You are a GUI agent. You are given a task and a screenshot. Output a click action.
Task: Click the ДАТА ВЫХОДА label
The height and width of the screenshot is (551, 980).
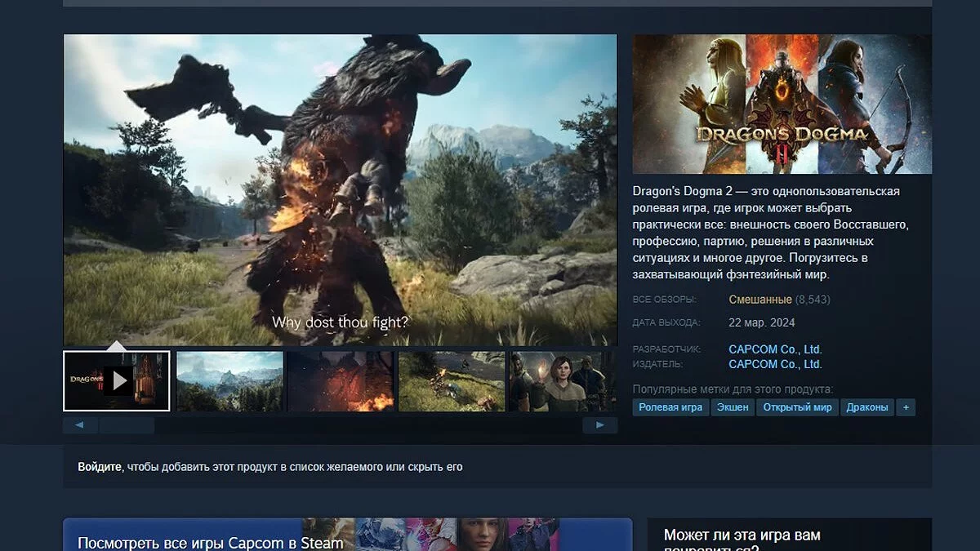(x=666, y=323)
